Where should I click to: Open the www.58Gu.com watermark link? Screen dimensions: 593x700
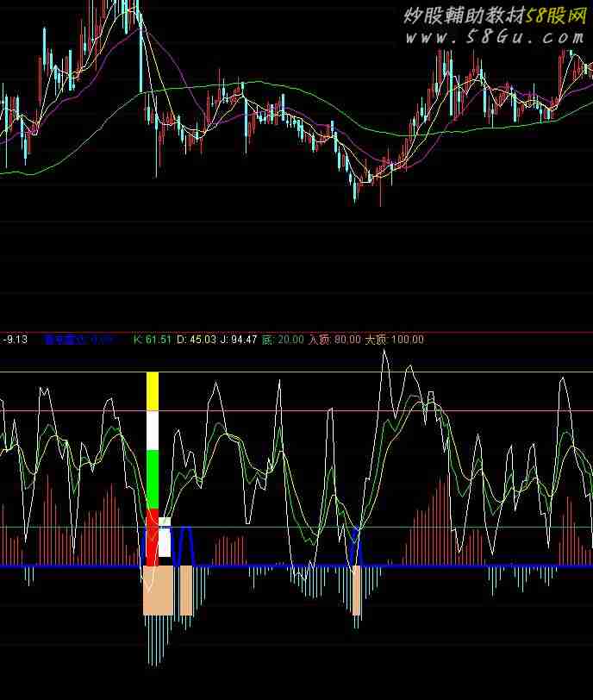496,37
